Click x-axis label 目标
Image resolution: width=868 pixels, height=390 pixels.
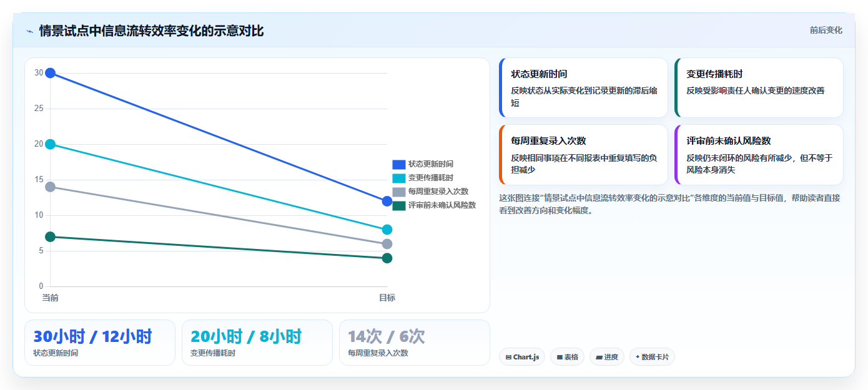[x=387, y=298]
